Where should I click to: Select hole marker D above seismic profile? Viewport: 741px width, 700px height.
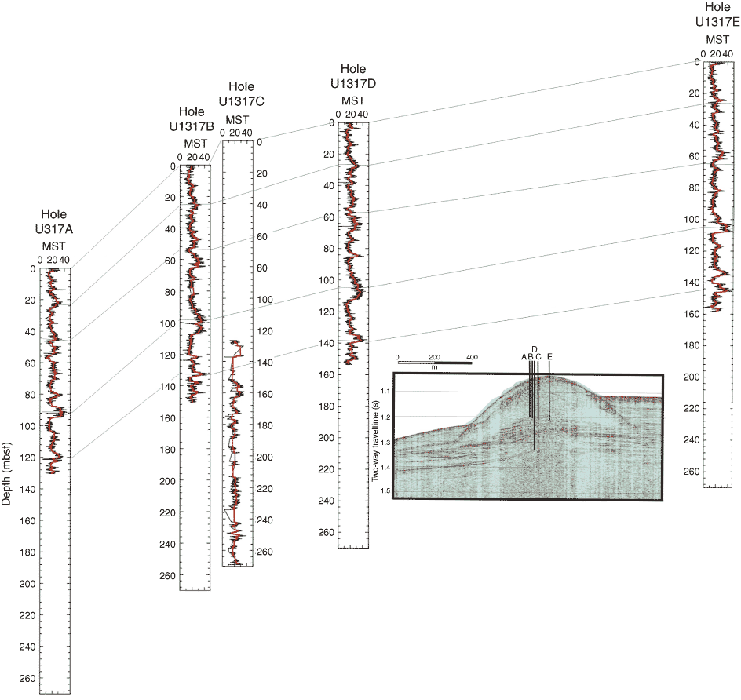coord(534,348)
